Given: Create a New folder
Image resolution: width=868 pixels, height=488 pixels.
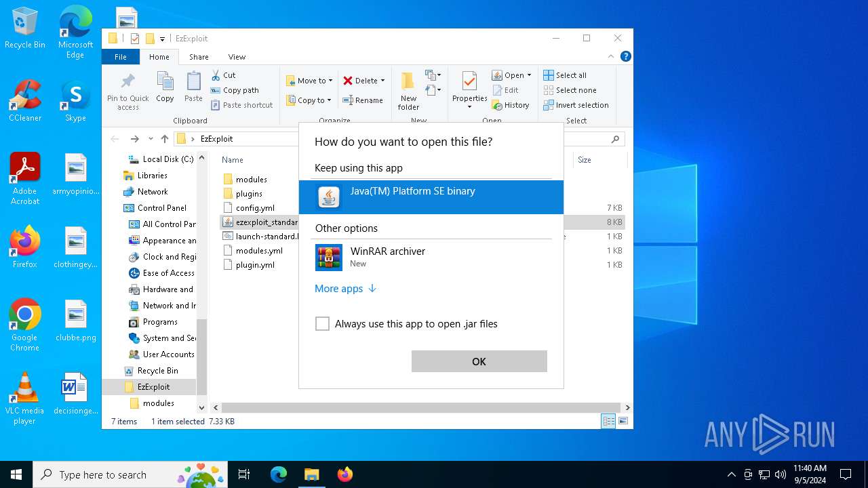Looking at the screenshot, I should [408, 91].
